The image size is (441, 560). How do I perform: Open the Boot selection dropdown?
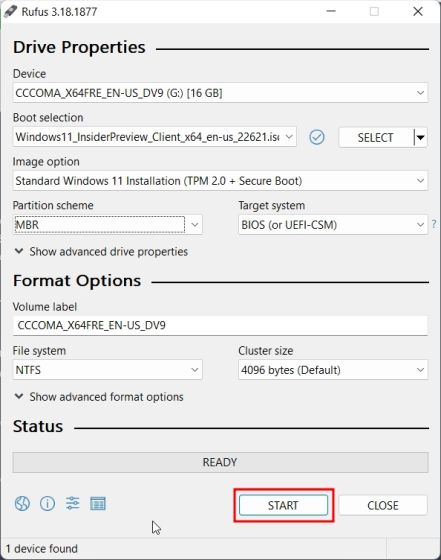[155, 137]
